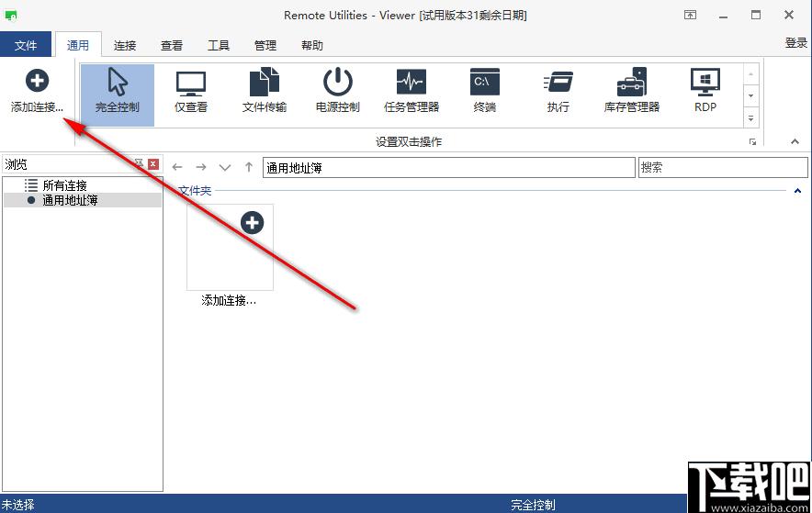This screenshot has width=812, height=513.
Task: Go back with the left arrow
Action: 177,167
